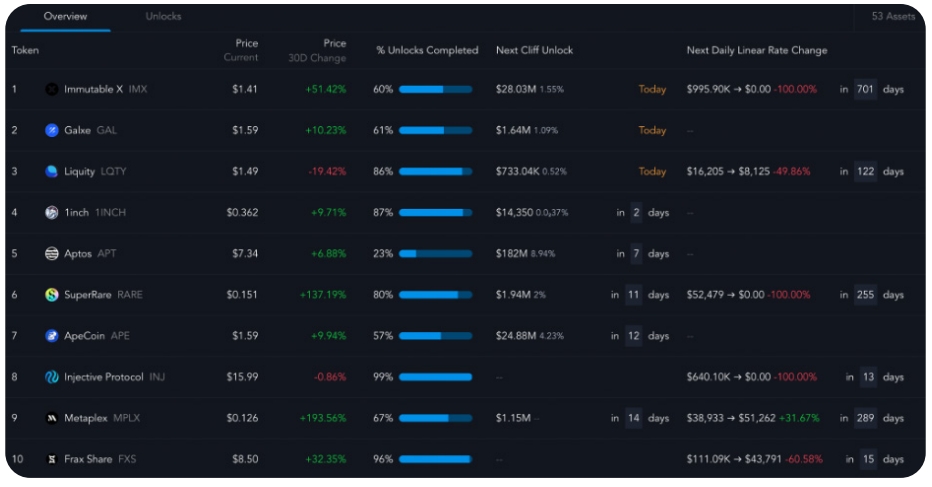
Task: Click Aptos 23% unlock progress bar
Action: (x=436, y=253)
